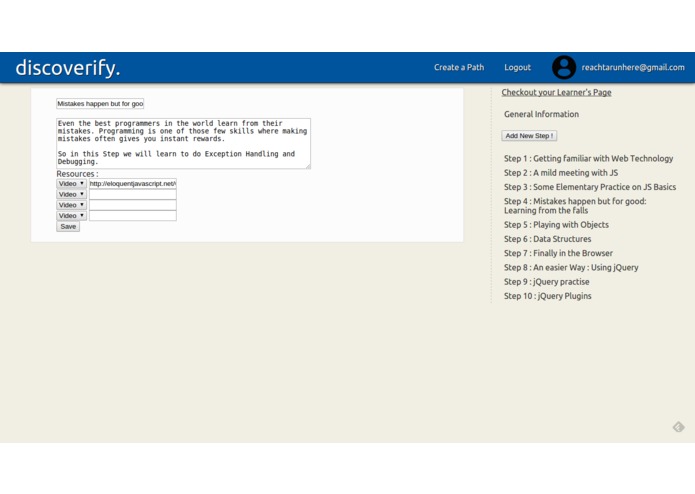Open the Create a Path link
Image resolution: width=695 pixels, height=494 pixels.
(459, 67)
